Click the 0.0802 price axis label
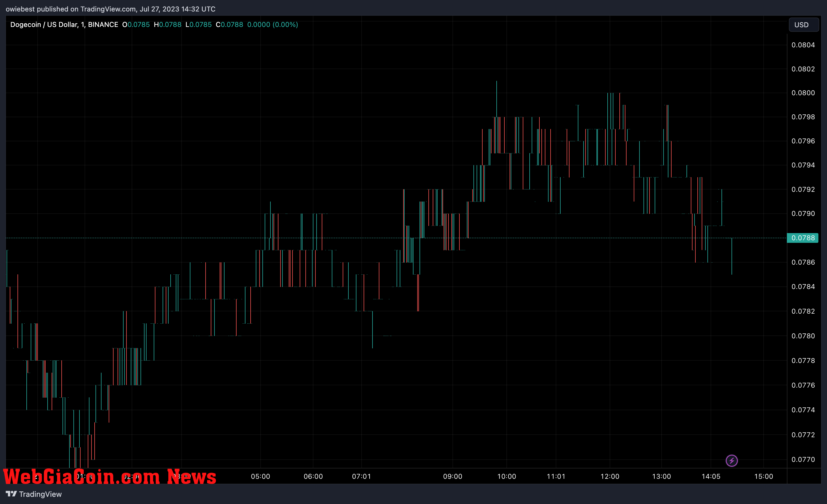Viewport: 827px width, 504px height. pyautogui.click(x=803, y=69)
